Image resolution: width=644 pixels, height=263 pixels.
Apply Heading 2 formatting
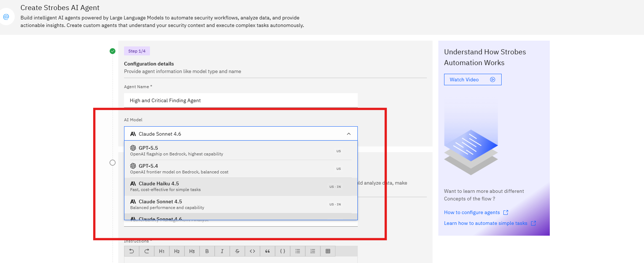[x=177, y=251]
